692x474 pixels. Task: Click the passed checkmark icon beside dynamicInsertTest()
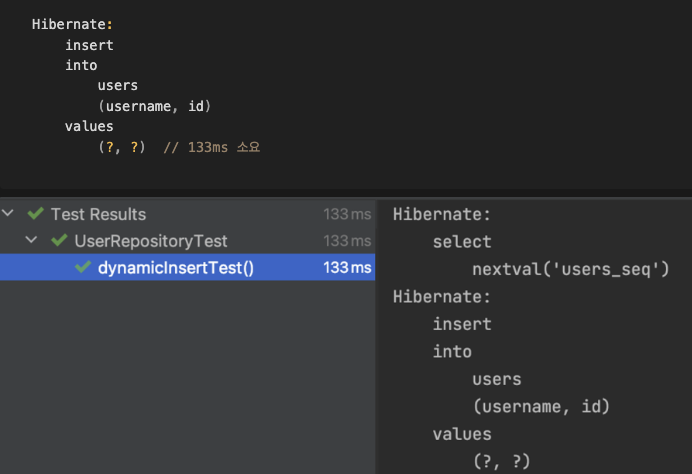83,267
